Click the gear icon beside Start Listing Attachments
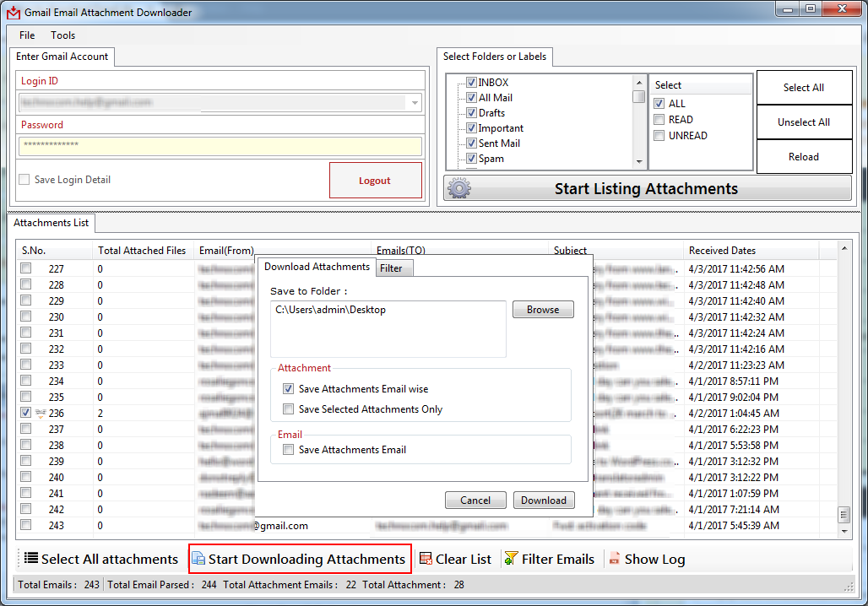The width and height of the screenshot is (868, 606). pyautogui.click(x=459, y=189)
